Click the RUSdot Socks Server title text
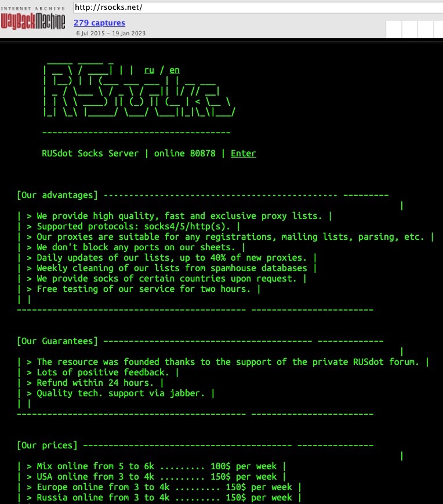Viewport: 443px width, 504px height. (90, 154)
